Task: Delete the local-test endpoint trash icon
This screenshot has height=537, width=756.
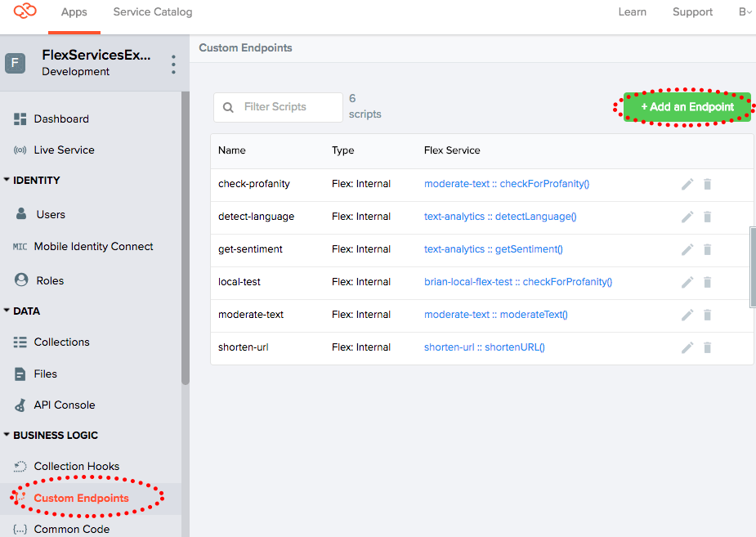Action: 707,282
